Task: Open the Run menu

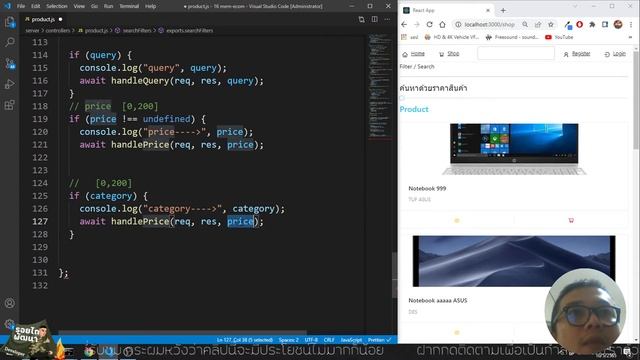Action: point(108,6)
